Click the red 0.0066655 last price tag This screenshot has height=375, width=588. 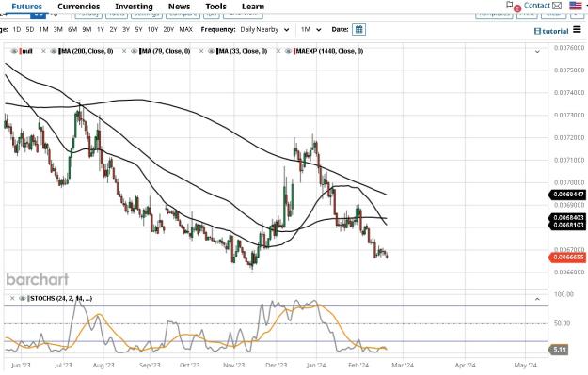(x=567, y=258)
